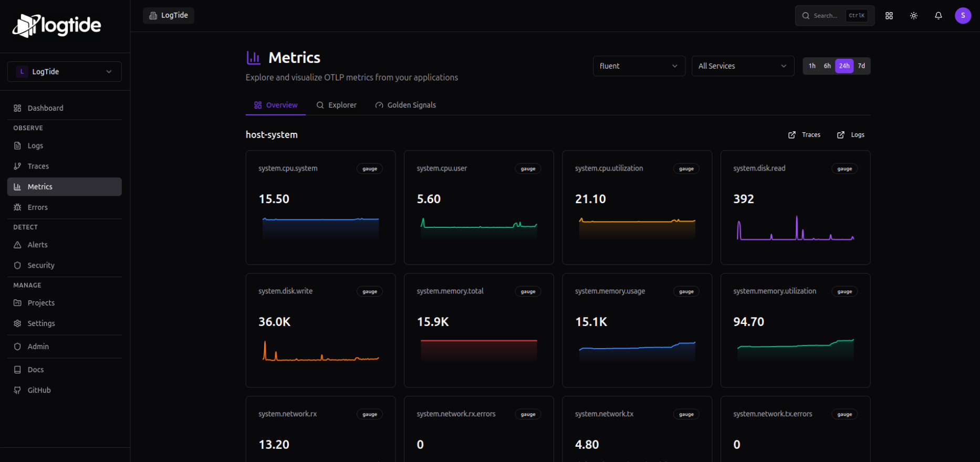
Task: Open notifications bell icon
Action: pyautogui.click(x=939, y=16)
